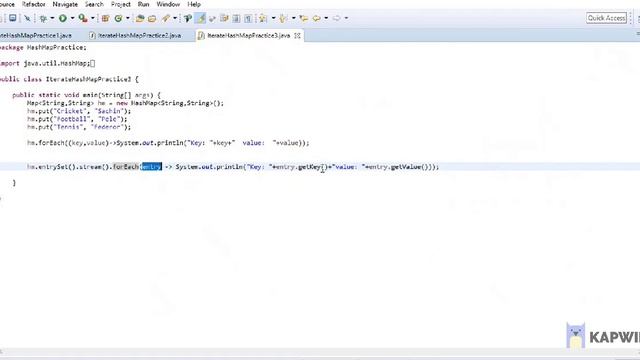Click the public static void main line
Image resolution: width=640 pixels, height=360 pixels.
(86, 95)
